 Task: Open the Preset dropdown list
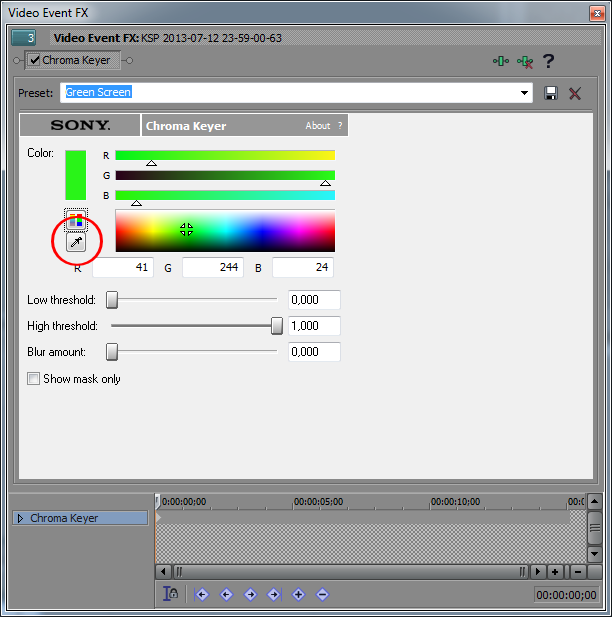pos(525,93)
